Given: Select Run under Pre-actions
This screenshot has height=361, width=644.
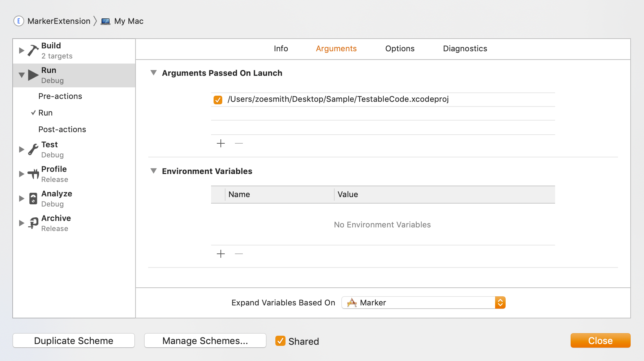Looking at the screenshot, I should pos(46,113).
